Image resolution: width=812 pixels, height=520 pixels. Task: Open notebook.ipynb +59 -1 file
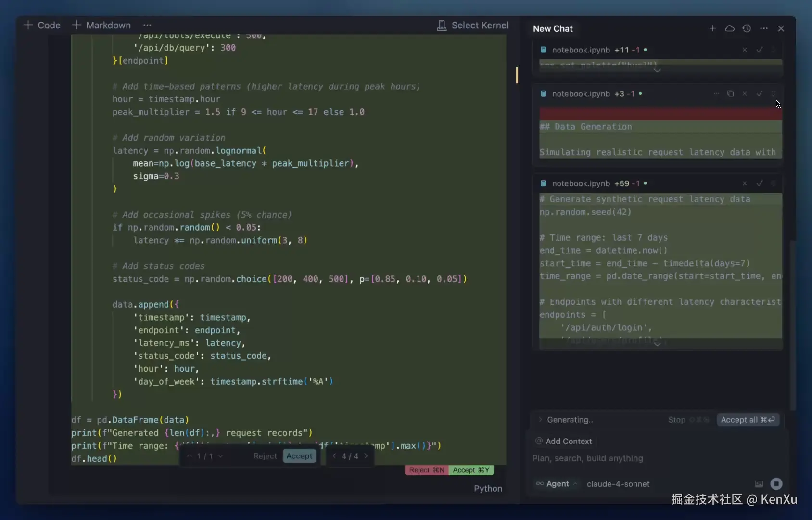pos(581,183)
